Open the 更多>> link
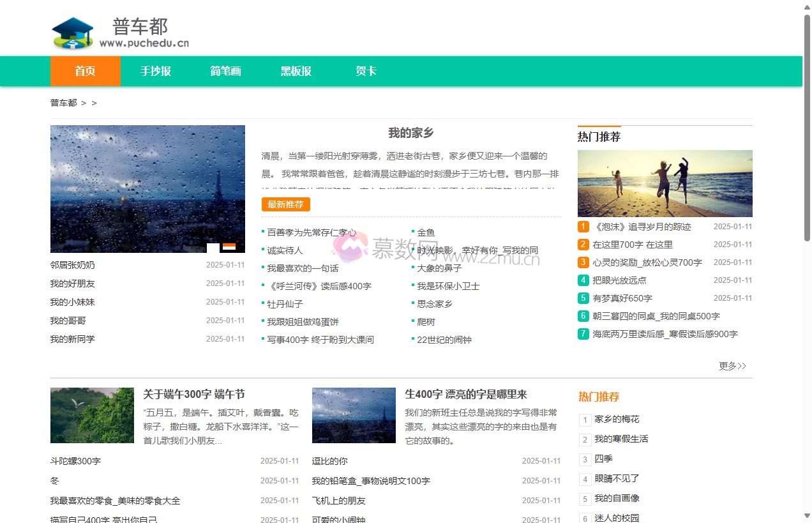This screenshot has height=523, width=812. [732, 366]
